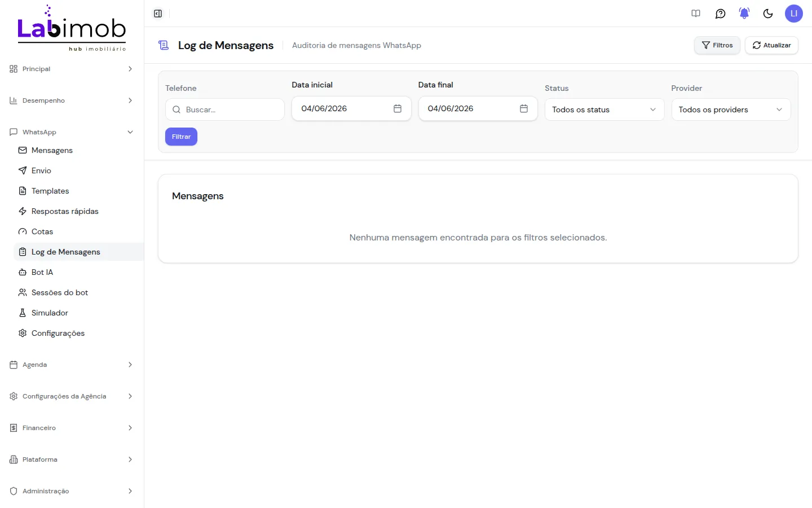812x508 pixels.
Task: Click the Filtrar button
Action: pos(181,137)
